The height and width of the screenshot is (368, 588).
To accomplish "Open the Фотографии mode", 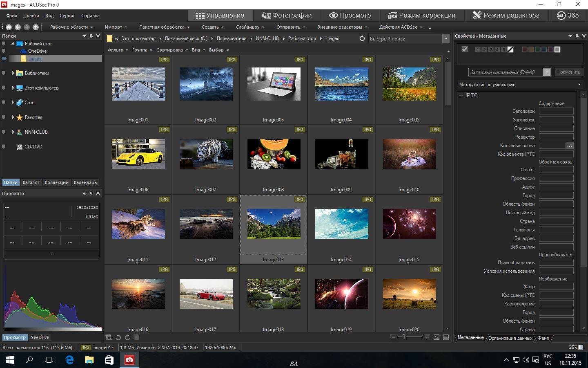I will coord(287,16).
